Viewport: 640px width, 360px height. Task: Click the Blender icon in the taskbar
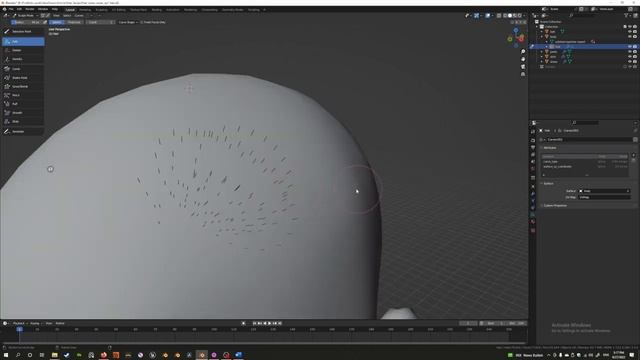tap(202, 355)
